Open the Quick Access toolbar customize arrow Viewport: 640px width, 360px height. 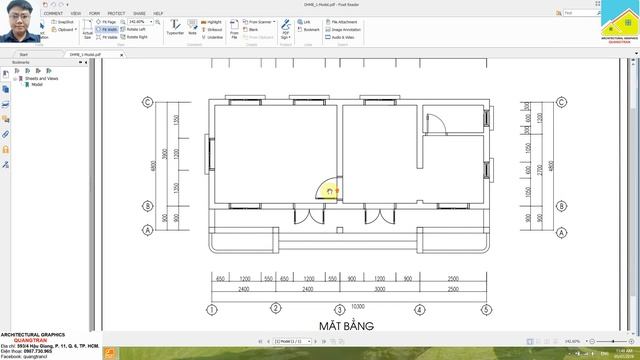pyautogui.click(x=67, y=5)
